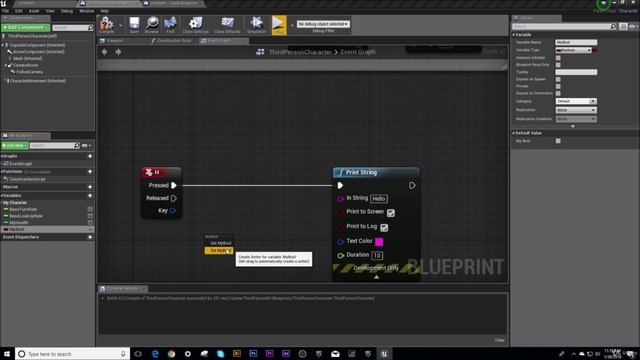Screen dimensions: 640x360
Task: Navigate back with the graph left arrow
Action: pyautogui.click(x=104, y=52)
